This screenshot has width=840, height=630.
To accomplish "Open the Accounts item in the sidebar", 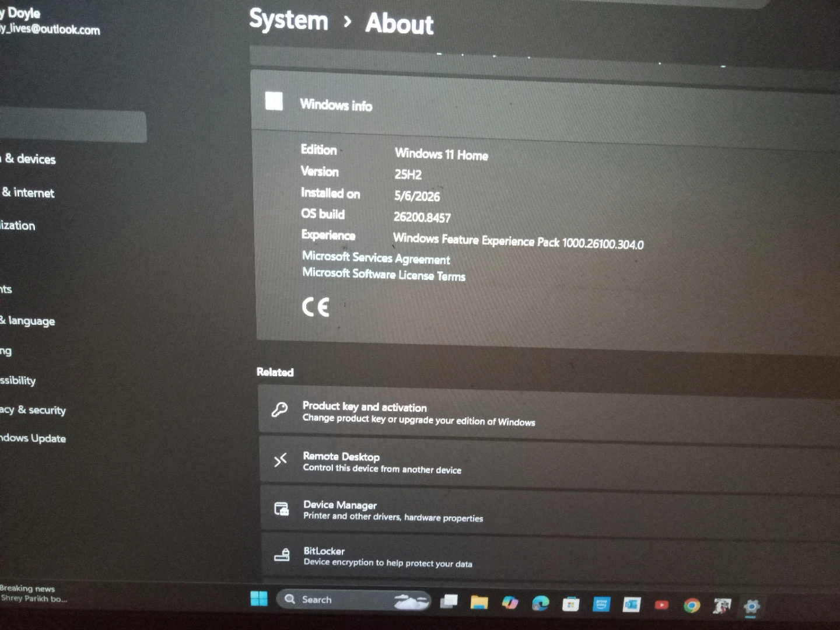I will (x=6, y=289).
